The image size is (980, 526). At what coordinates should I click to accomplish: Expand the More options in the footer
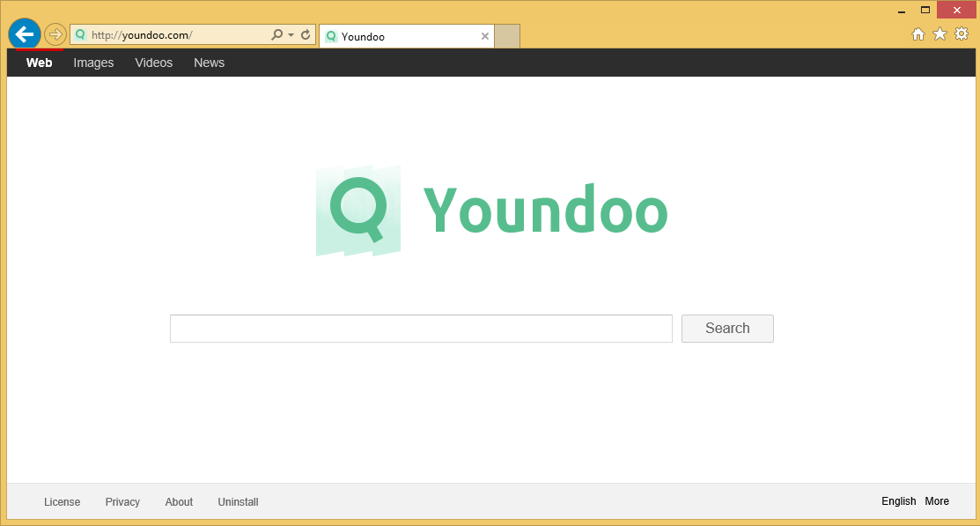[937, 501]
